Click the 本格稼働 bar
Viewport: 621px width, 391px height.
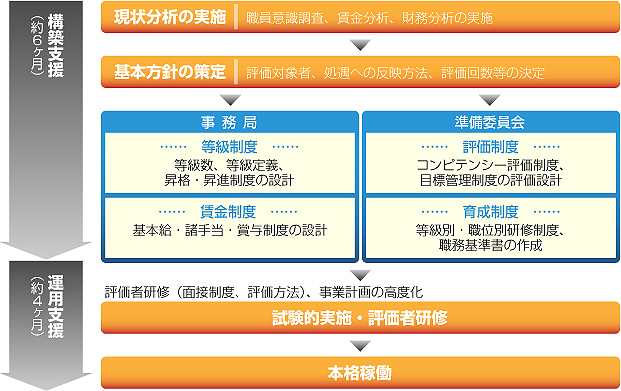tap(360, 373)
